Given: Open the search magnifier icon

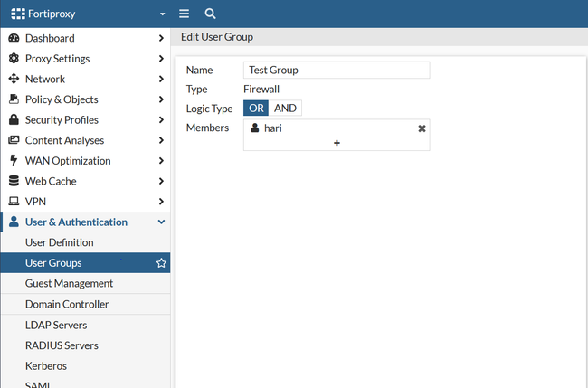Looking at the screenshot, I should 210,14.
